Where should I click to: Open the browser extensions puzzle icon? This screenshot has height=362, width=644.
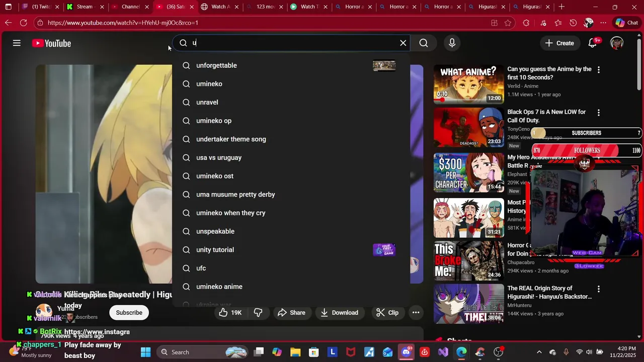[526, 23]
